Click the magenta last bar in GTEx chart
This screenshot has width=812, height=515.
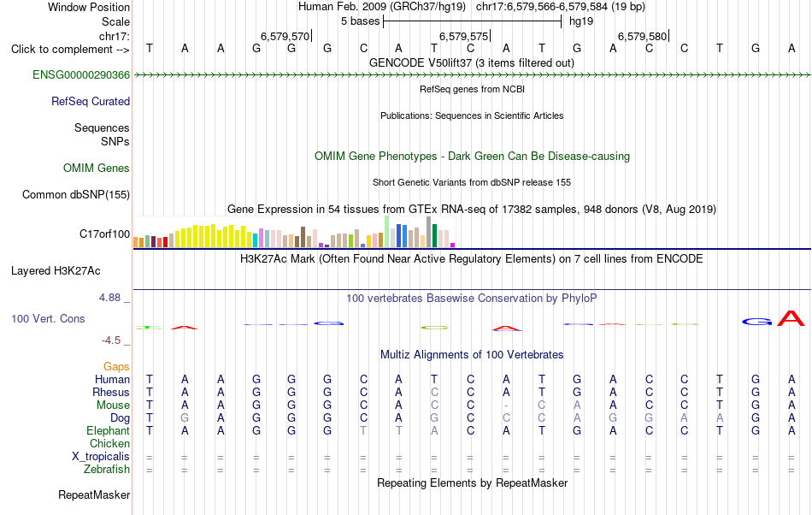pyautogui.click(x=453, y=245)
